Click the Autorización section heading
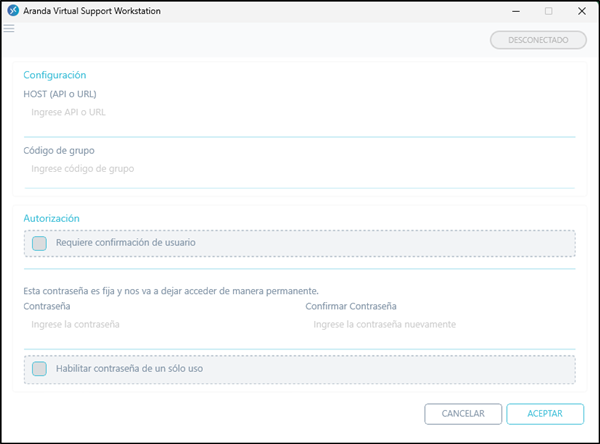The height and width of the screenshot is (444, 600). 51,218
